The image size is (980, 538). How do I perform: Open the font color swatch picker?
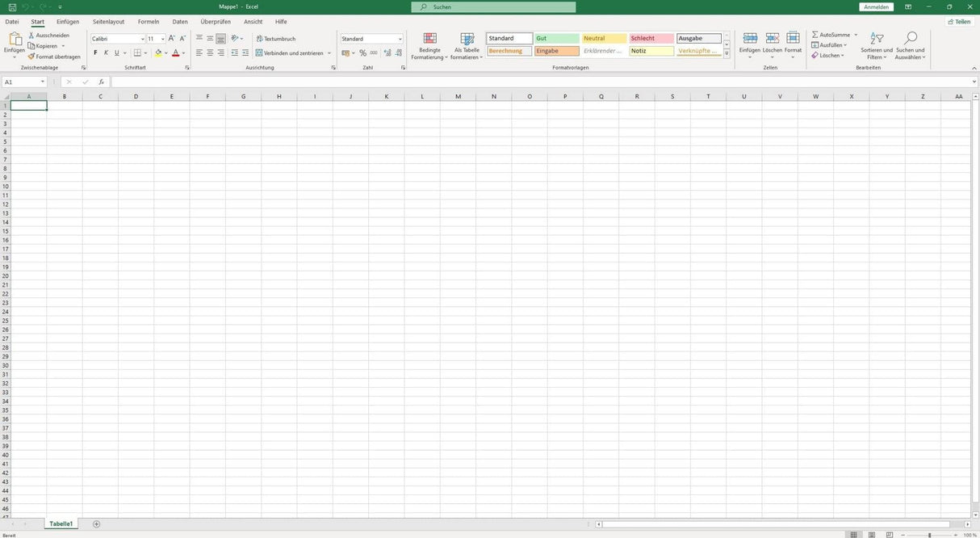point(184,53)
